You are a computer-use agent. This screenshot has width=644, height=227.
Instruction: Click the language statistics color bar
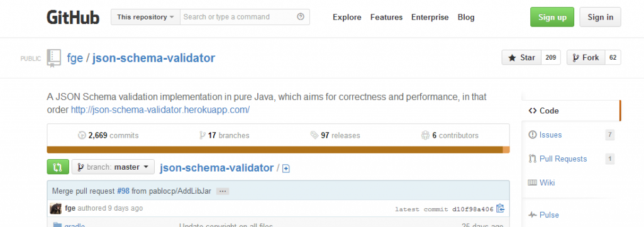click(278, 150)
